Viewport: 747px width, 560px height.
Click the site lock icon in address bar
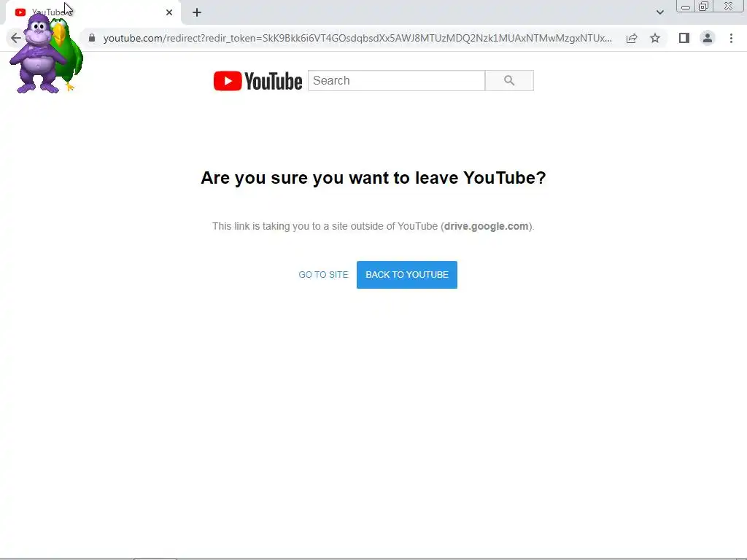point(92,38)
